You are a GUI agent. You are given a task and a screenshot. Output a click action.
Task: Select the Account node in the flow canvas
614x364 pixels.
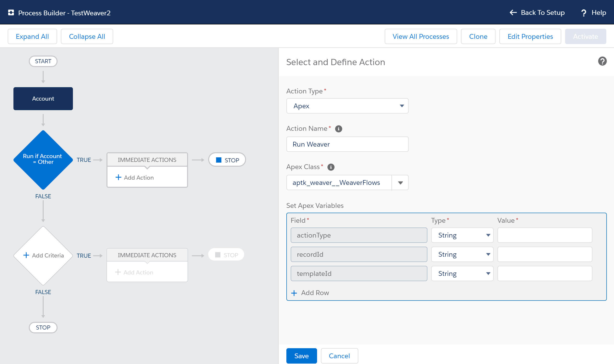click(x=43, y=99)
